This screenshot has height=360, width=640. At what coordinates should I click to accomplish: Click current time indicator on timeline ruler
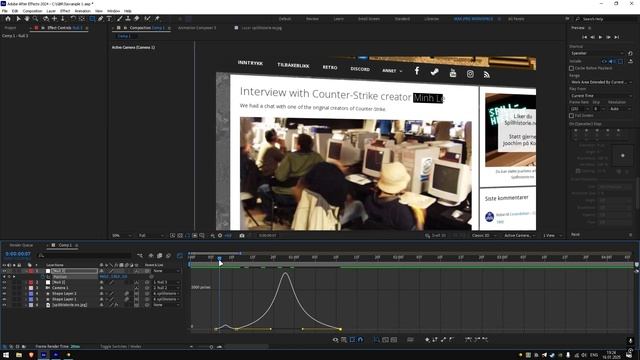pyautogui.click(x=220, y=258)
